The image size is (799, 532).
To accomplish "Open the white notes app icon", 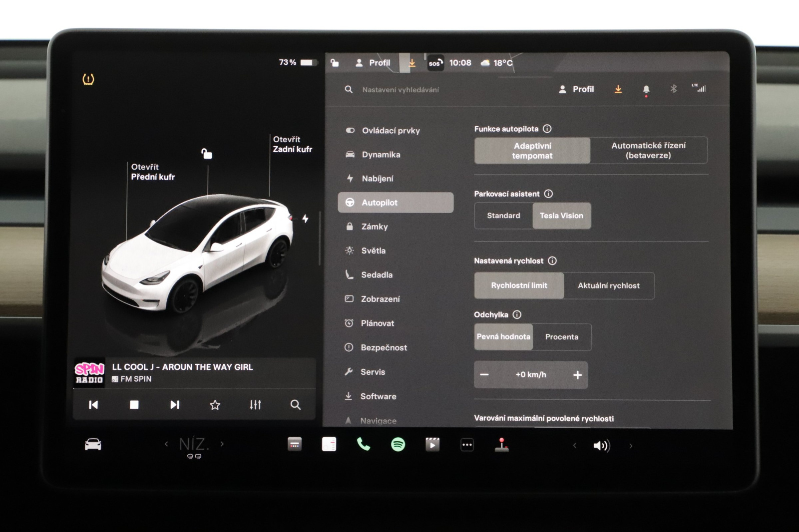I will click(x=329, y=444).
